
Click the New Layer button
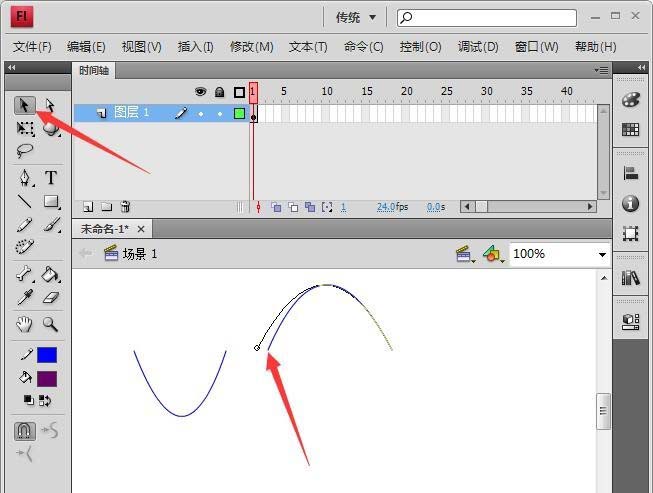88,207
